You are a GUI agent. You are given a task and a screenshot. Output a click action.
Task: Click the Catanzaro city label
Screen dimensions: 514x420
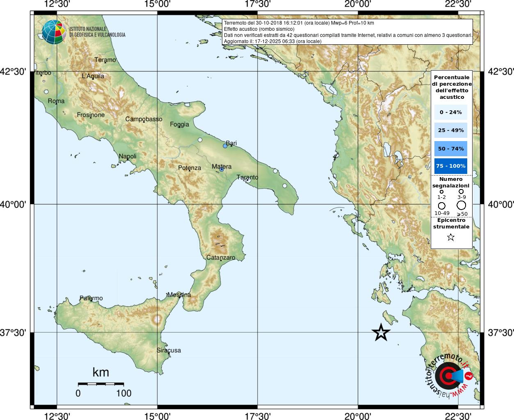coord(221,258)
